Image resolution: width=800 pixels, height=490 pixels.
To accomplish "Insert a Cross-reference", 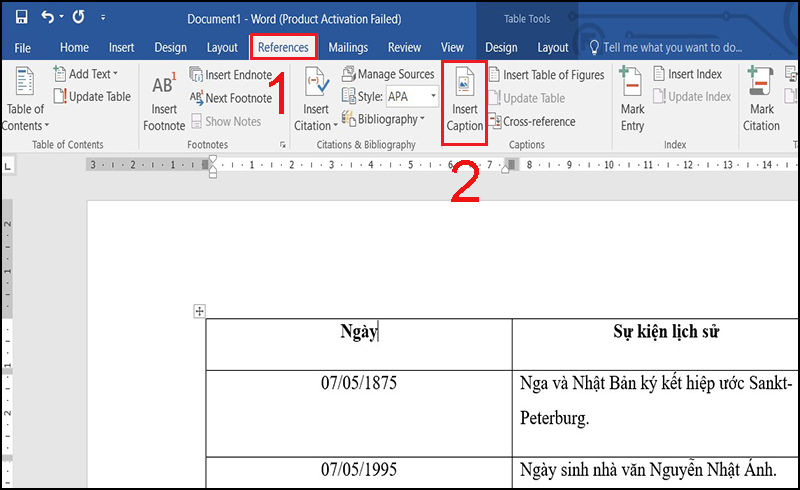I will tap(532, 121).
